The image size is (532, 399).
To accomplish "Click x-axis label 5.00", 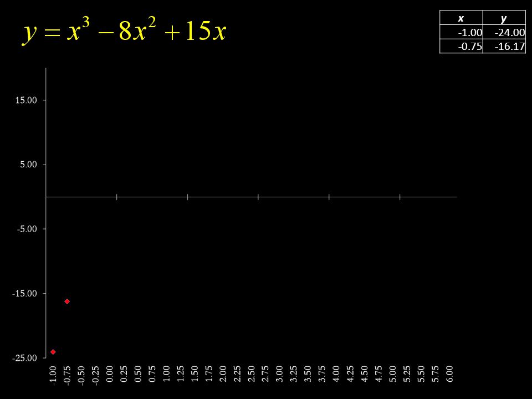I will [x=392, y=374].
